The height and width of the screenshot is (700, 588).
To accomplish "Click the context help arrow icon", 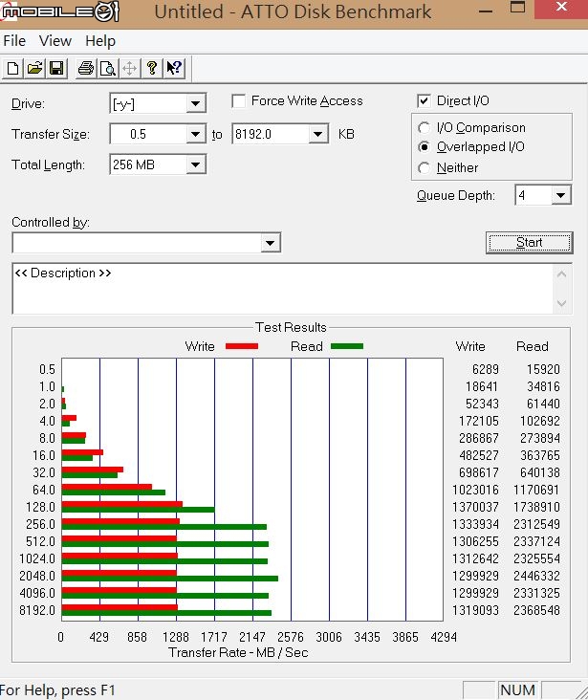I will click(174, 68).
